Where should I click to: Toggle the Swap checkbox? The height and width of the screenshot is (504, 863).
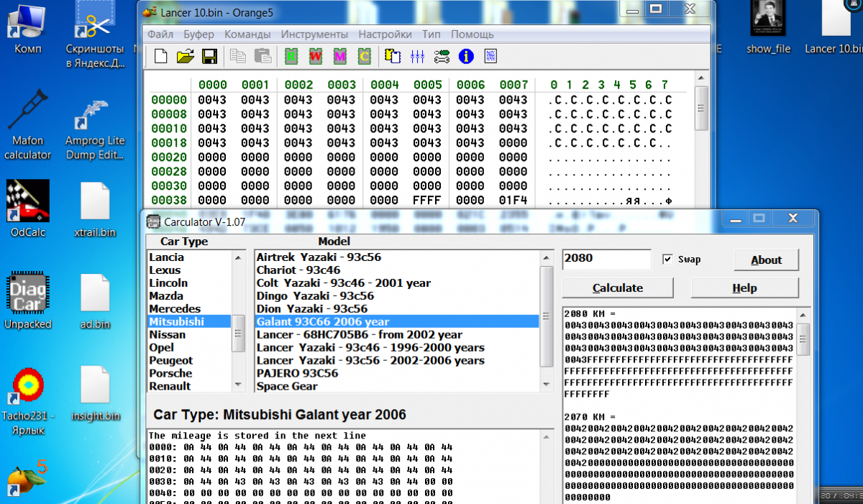click(668, 260)
